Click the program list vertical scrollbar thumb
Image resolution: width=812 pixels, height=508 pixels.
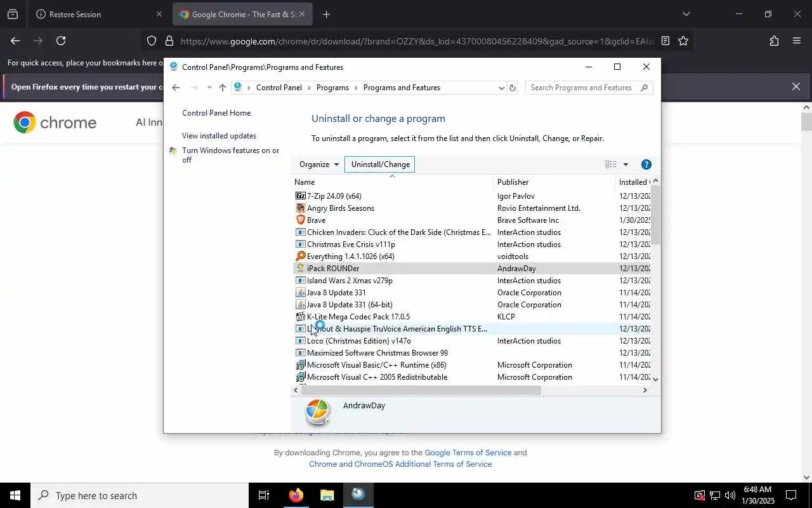[x=655, y=216]
